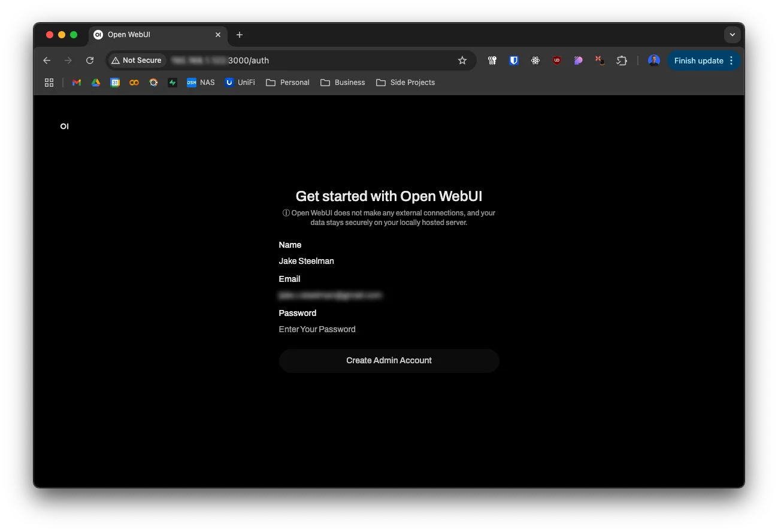Click the Finish update button

coord(698,60)
